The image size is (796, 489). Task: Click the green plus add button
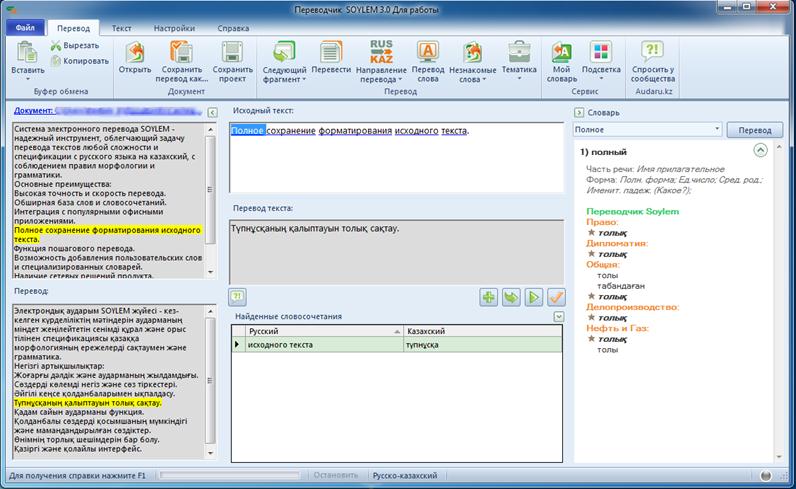pyautogui.click(x=489, y=297)
